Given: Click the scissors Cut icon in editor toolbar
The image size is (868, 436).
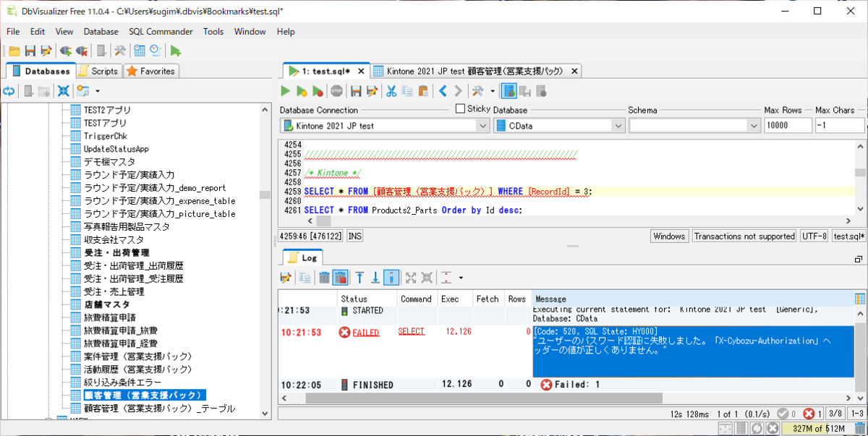Looking at the screenshot, I should tap(391, 91).
